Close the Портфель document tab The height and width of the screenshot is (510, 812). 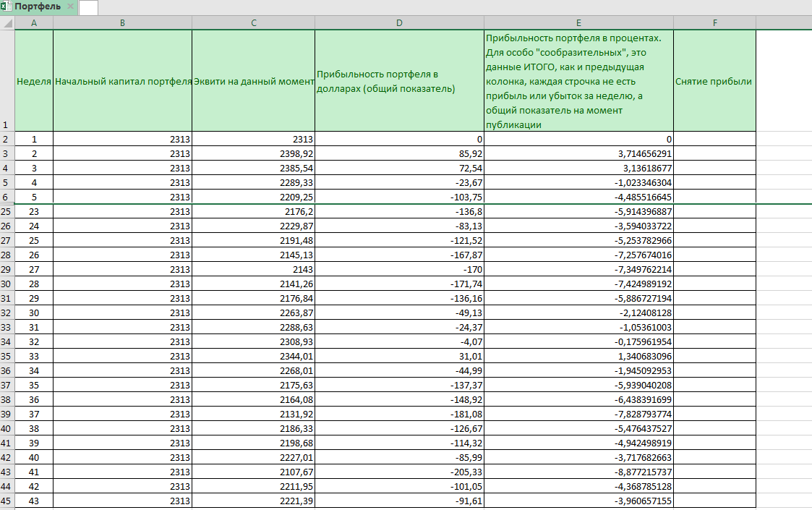coord(70,7)
